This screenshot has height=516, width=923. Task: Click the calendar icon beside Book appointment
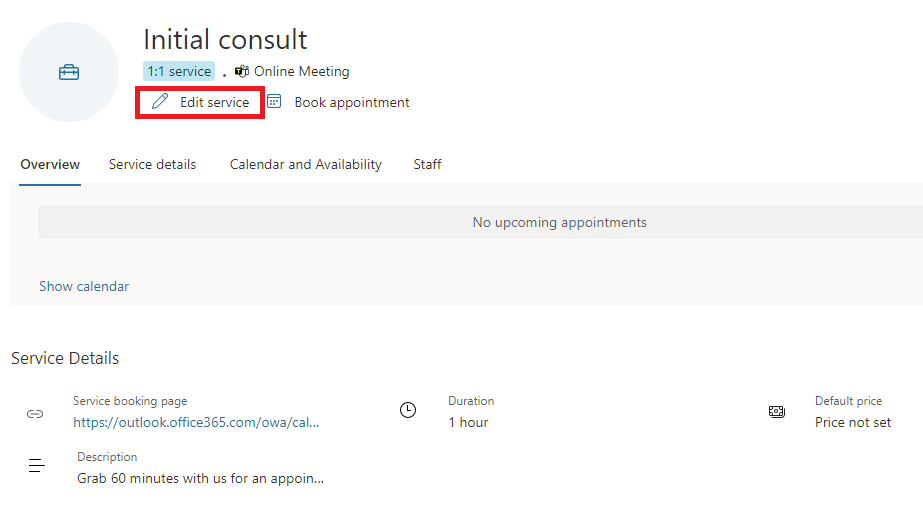(274, 101)
